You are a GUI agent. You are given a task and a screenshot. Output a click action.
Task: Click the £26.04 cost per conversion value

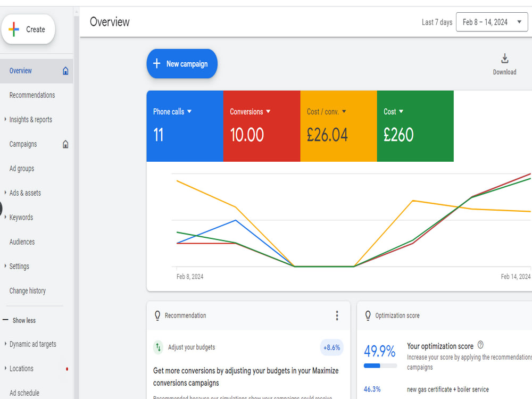tap(327, 135)
